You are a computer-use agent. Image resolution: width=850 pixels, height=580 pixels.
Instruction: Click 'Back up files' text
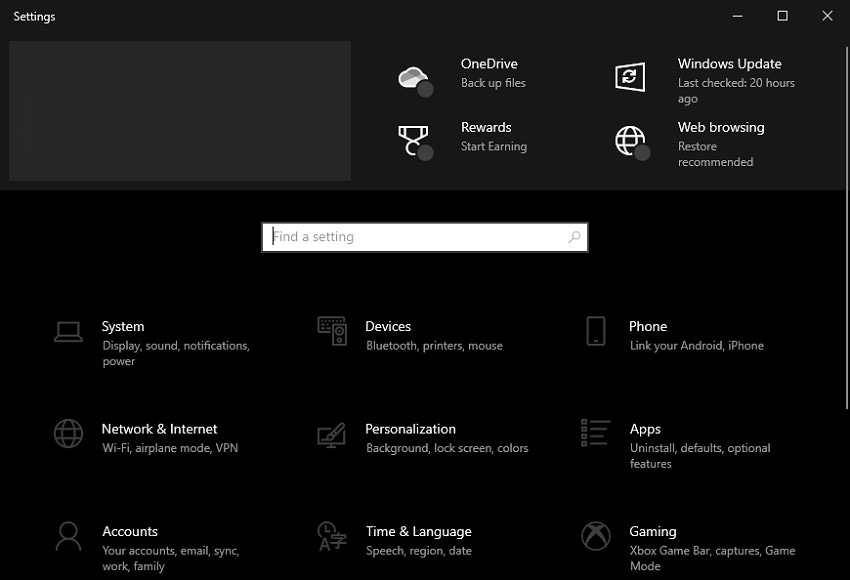click(493, 83)
